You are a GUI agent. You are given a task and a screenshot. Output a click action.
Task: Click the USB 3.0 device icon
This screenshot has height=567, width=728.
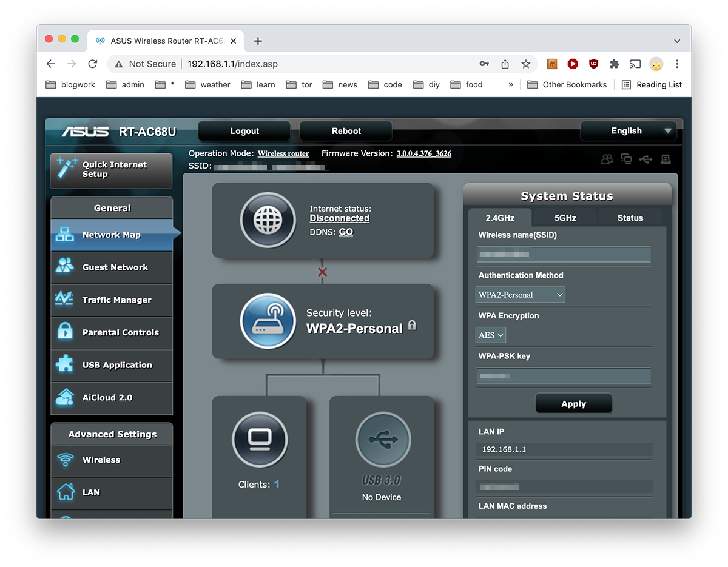coord(383,440)
